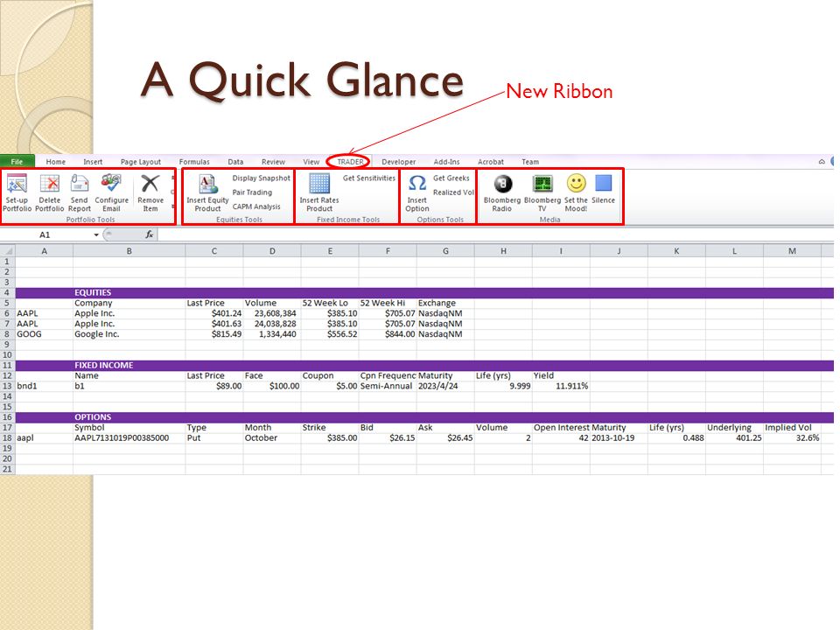Click the Remove Item icon

(150, 184)
